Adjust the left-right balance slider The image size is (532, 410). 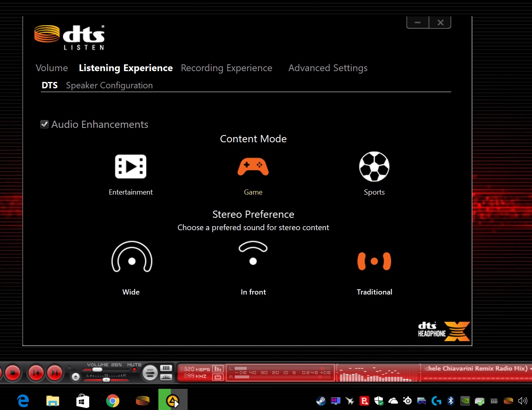[106, 380]
